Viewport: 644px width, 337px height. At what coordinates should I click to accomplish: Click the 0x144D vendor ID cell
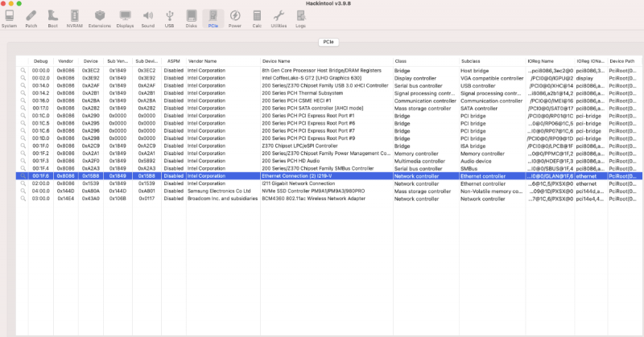[x=66, y=191]
